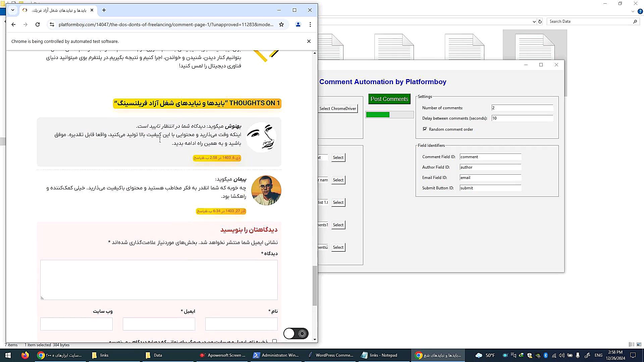Click the Number of comments field

(522, 108)
